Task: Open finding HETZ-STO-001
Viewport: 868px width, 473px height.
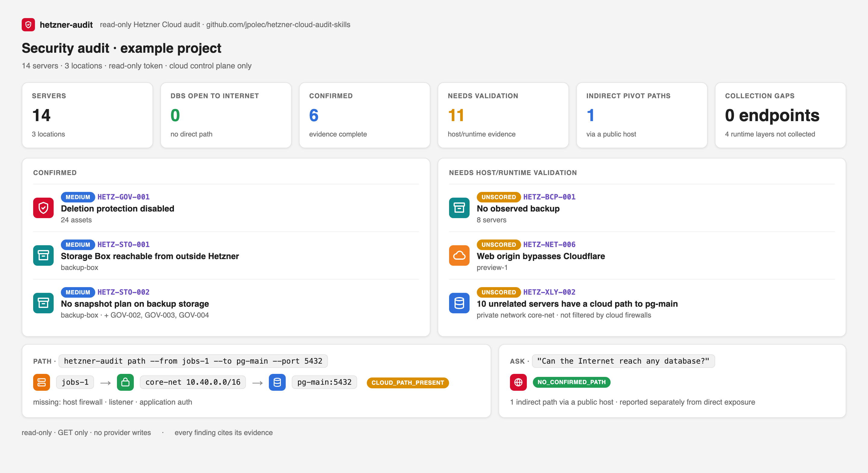Action: [x=124, y=244]
